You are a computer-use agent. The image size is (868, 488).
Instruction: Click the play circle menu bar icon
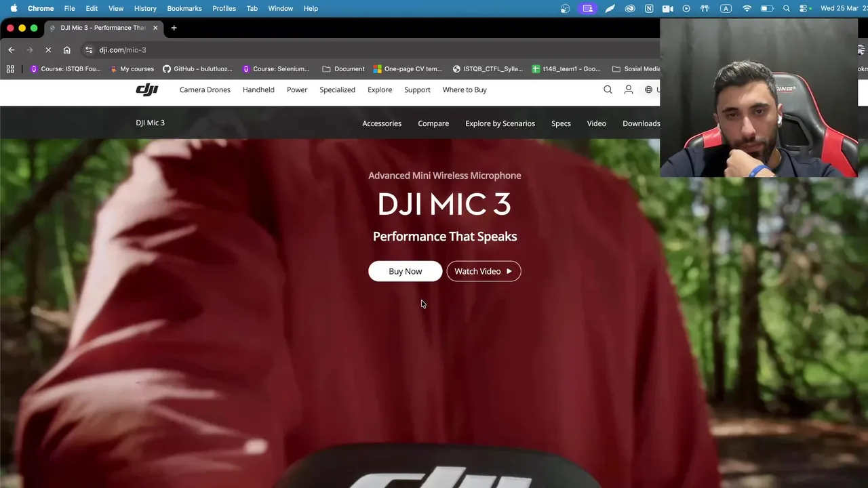[686, 8]
